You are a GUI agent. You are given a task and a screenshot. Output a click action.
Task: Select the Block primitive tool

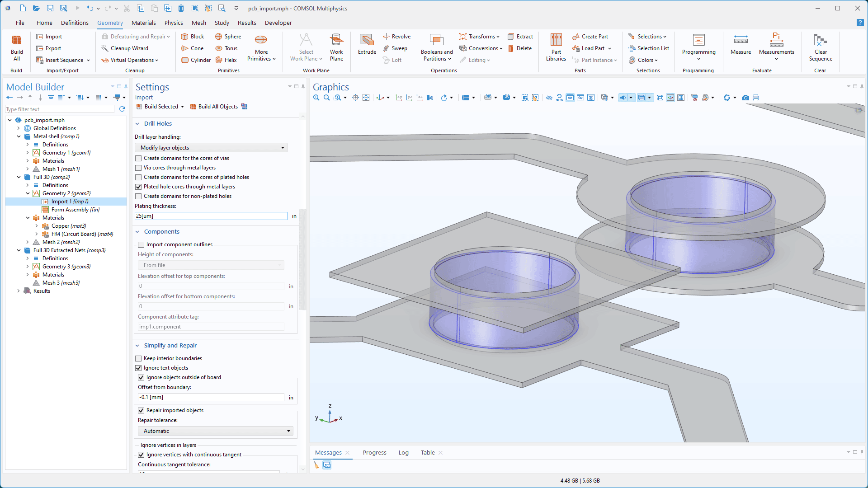[x=193, y=37]
